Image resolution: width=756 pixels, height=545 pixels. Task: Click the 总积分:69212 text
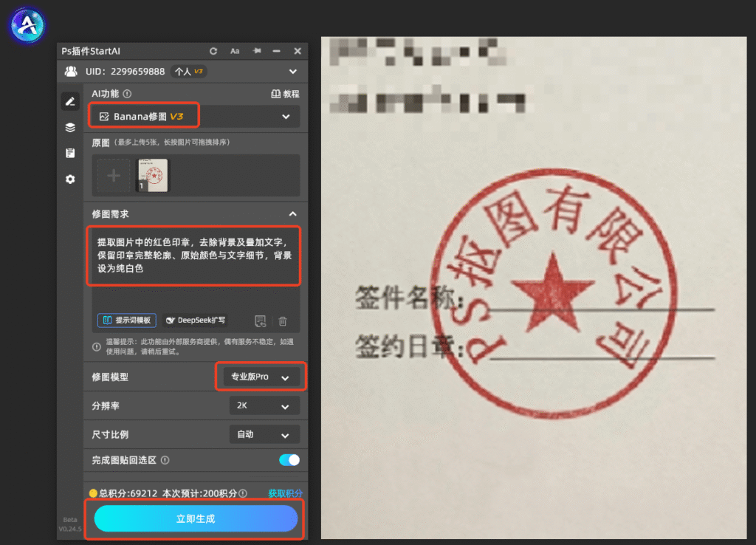coord(128,493)
